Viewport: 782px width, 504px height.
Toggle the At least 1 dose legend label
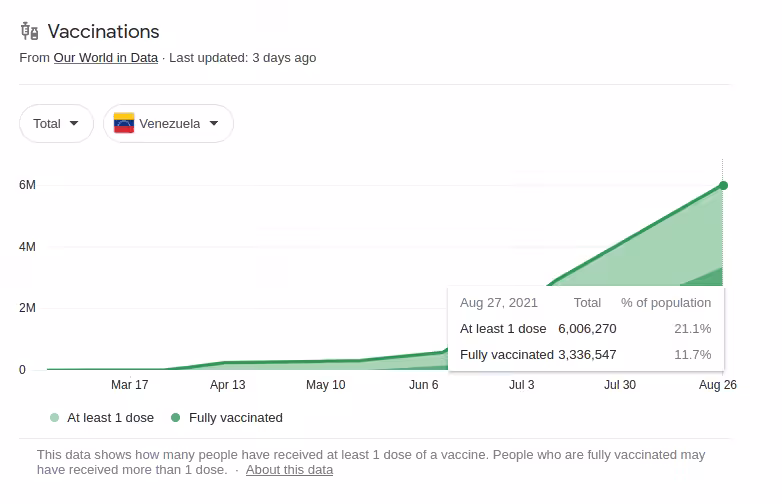coord(110,418)
